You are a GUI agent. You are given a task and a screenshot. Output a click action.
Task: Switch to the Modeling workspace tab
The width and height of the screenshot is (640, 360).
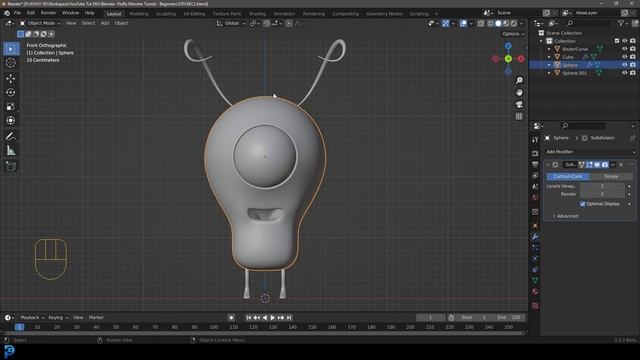(x=139, y=13)
